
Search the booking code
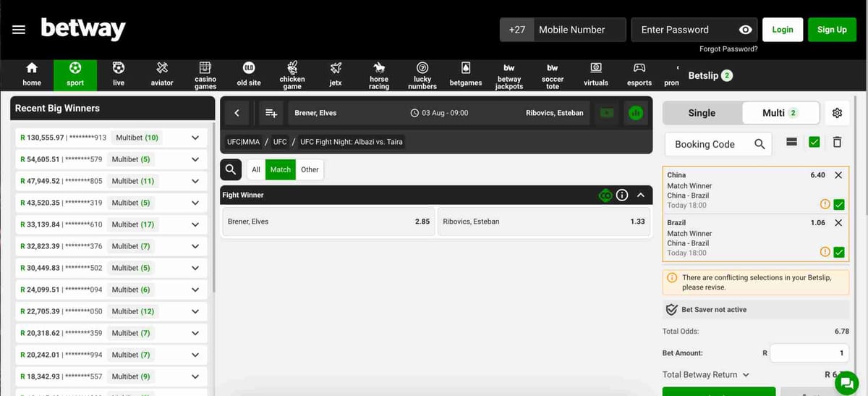[759, 144]
